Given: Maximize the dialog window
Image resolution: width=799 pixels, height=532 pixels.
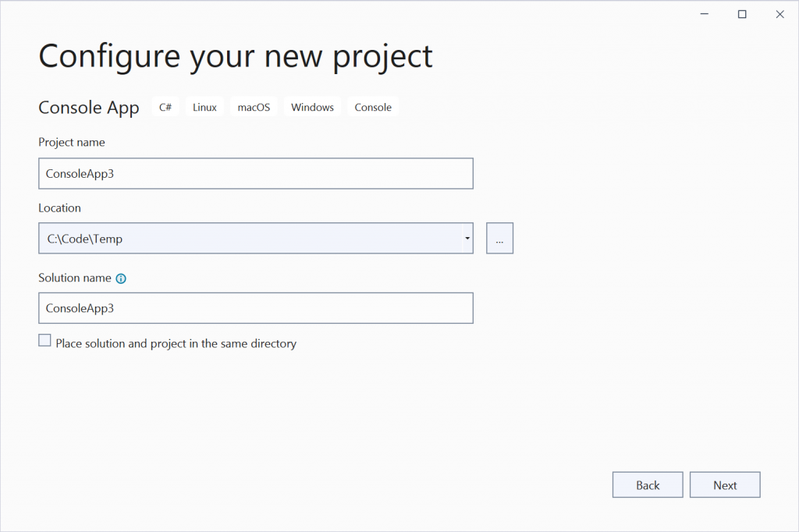Looking at the screenshot, I should (742, 14).
